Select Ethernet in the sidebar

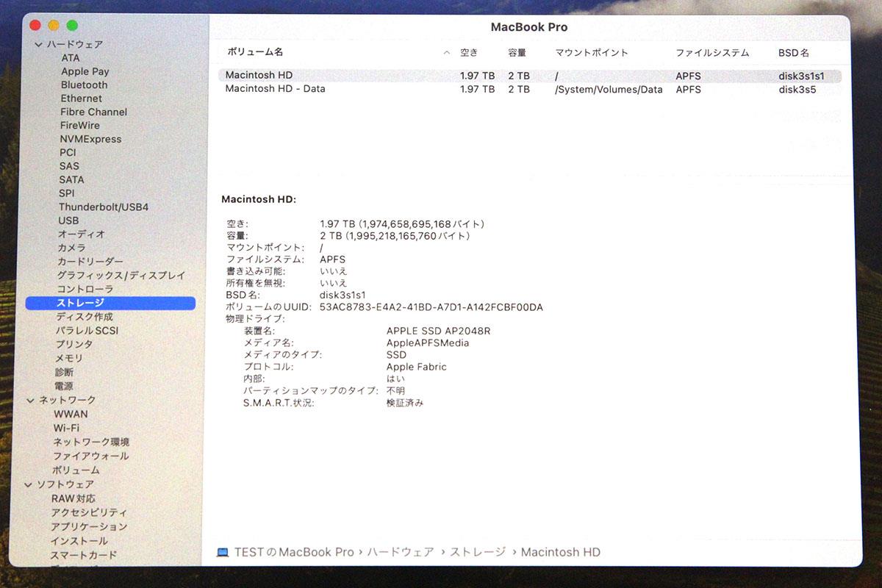pyautogui.click(x=81, y=98)
